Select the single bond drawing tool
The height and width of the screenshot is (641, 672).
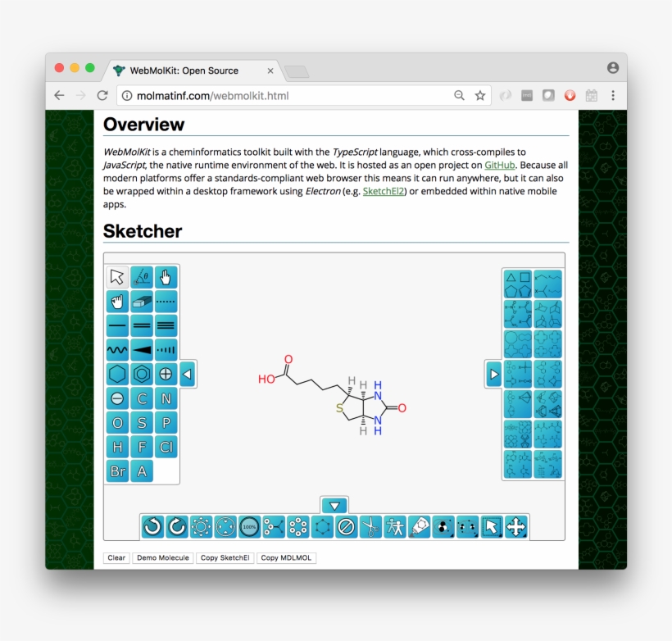116,325
